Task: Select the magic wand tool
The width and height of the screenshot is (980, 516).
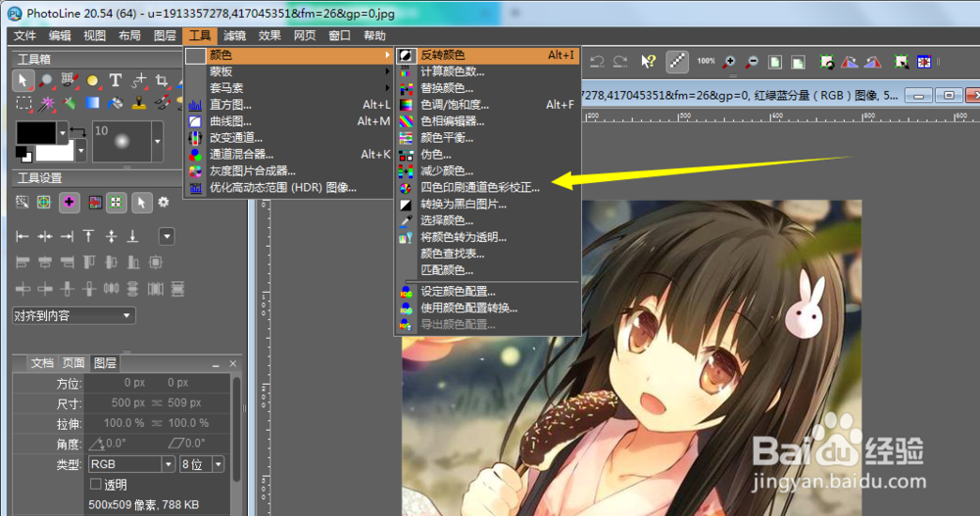Action: 46,103
